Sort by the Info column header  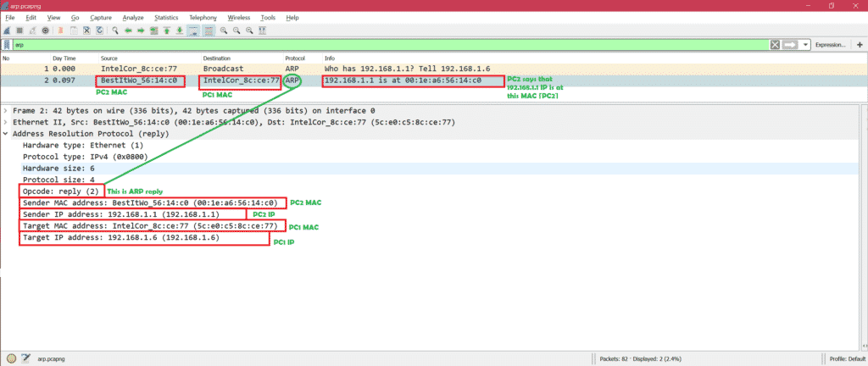(x=594, y=58)
